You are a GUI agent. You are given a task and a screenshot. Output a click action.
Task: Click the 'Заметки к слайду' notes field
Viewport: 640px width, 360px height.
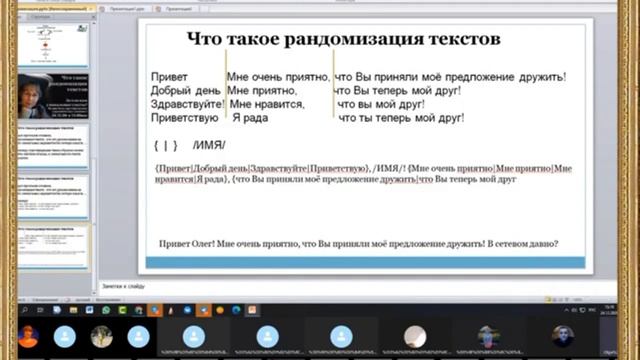[x=358, y=286]
